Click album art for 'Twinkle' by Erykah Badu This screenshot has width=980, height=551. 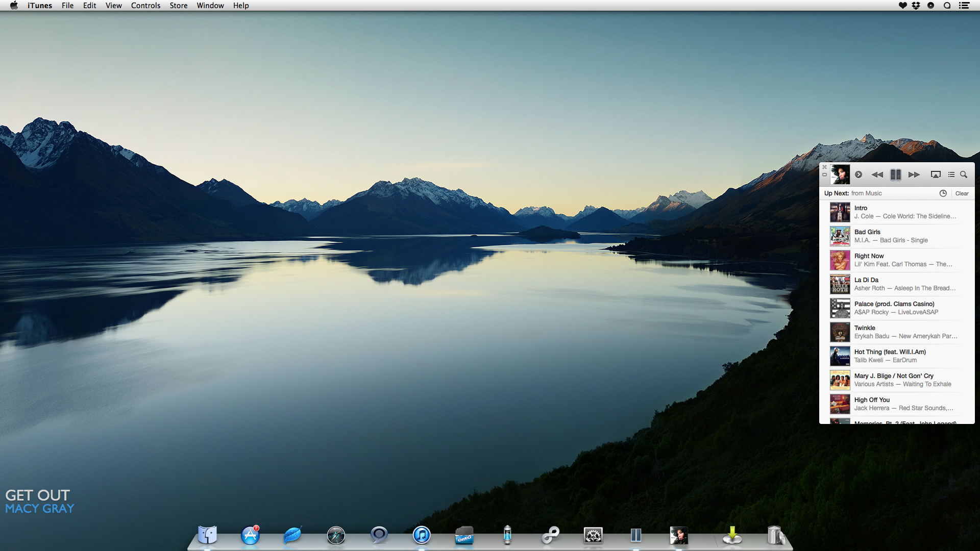840,332
